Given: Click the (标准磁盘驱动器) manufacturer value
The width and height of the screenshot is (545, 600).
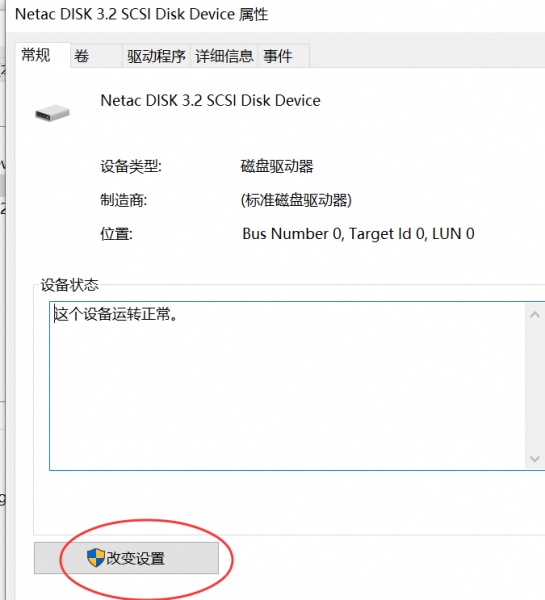Looking at the screenshot, I should 296,200.
